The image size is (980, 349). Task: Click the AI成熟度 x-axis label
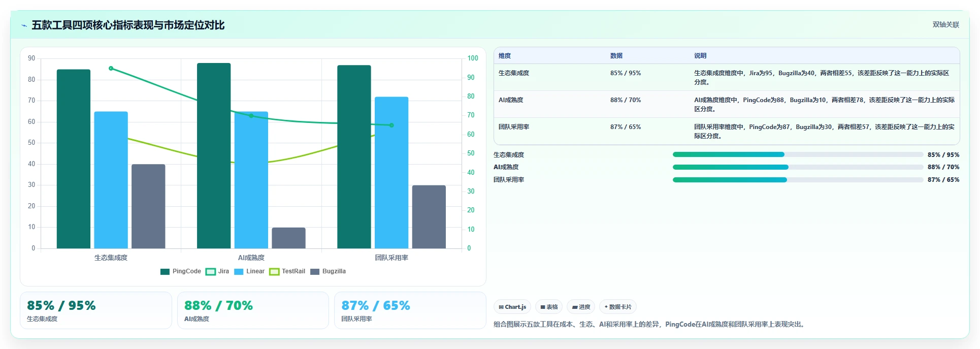pos(251,258)
